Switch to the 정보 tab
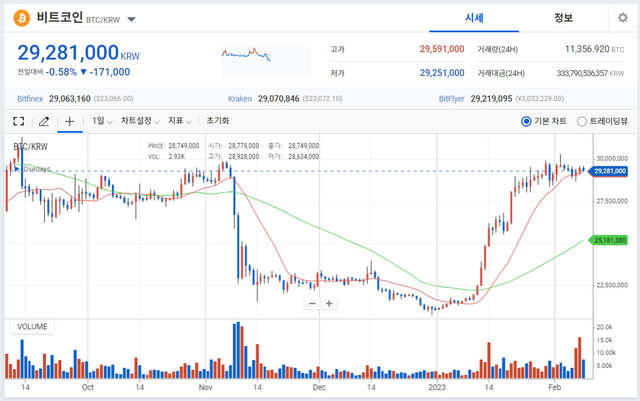 coord(563,18)
